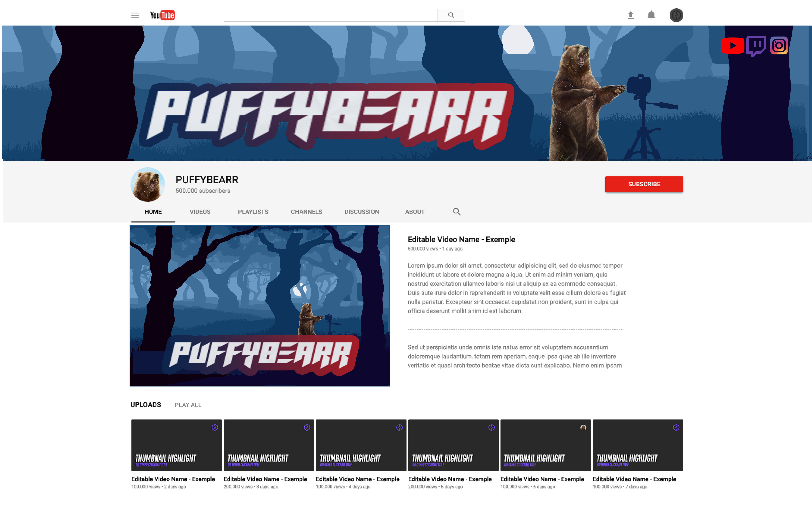This screenshot has width=812, height=519.
Task: Open the ABOUT tab
Action: (x=414, y=212)
